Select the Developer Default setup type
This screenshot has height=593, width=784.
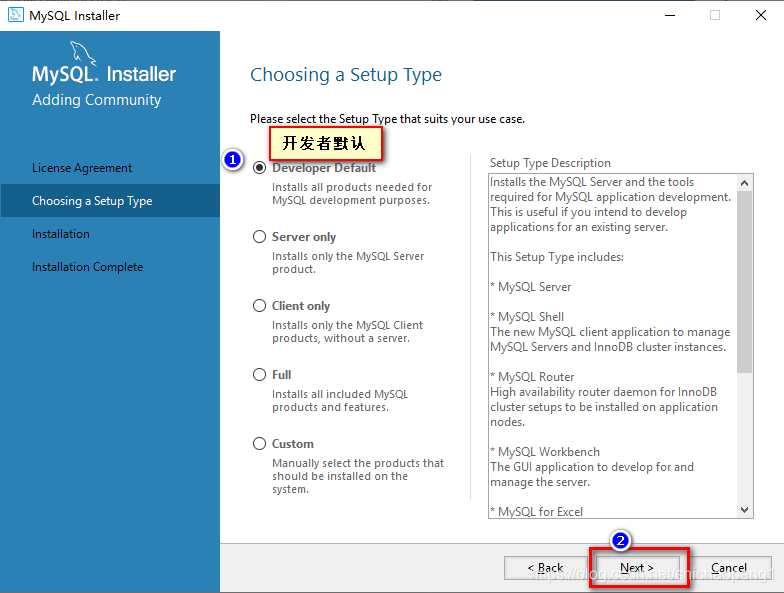tap(260, 168)
